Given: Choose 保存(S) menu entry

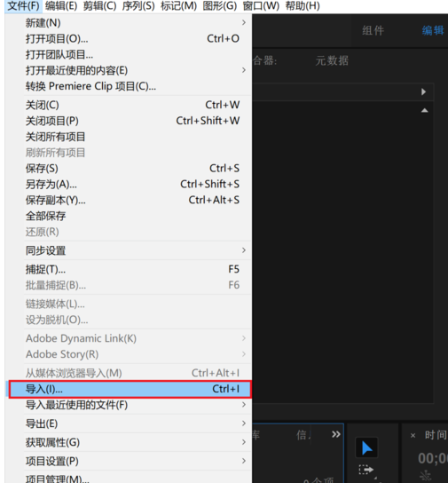Looking at the screenshot, I should coord(129,169).
